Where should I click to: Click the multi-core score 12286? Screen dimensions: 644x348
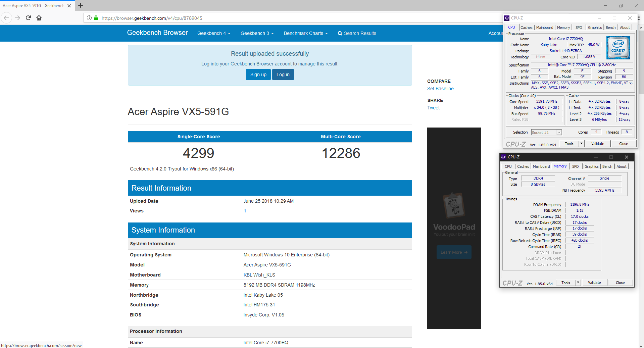(x=341, y=153)
